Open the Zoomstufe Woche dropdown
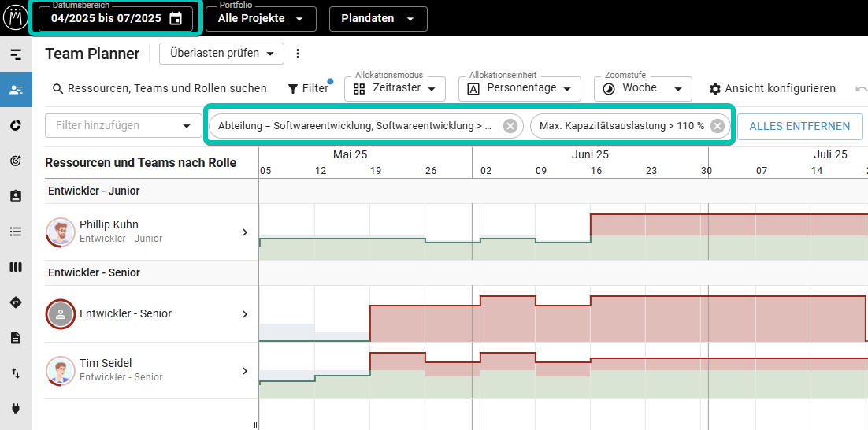868x430 pixels. (643, 88)
